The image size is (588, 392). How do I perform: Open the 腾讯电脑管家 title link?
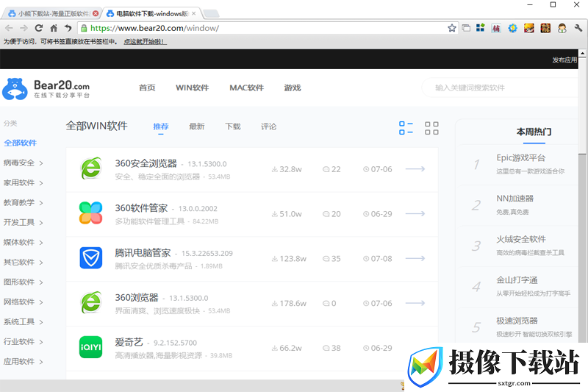coord(143,253)
